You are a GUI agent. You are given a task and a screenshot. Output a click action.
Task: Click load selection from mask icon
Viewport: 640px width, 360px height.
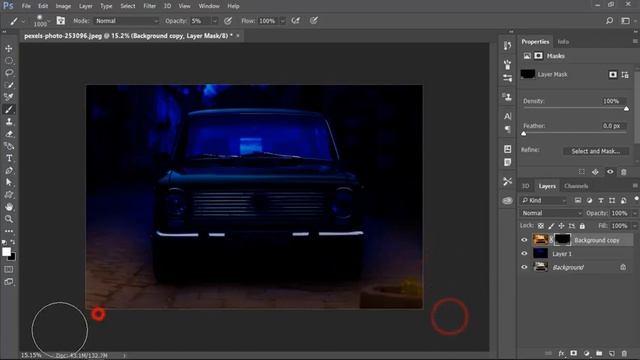click(x=582, y=172)
